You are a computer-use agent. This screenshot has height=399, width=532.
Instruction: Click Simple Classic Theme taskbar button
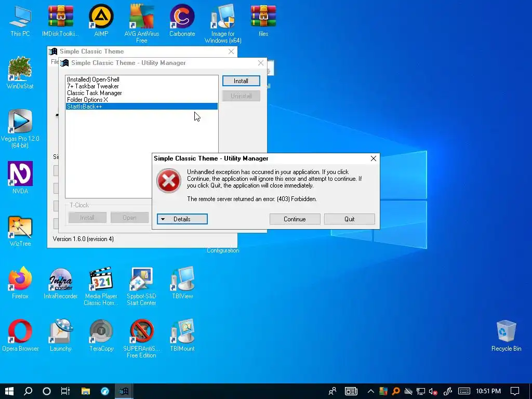(124, 391)
